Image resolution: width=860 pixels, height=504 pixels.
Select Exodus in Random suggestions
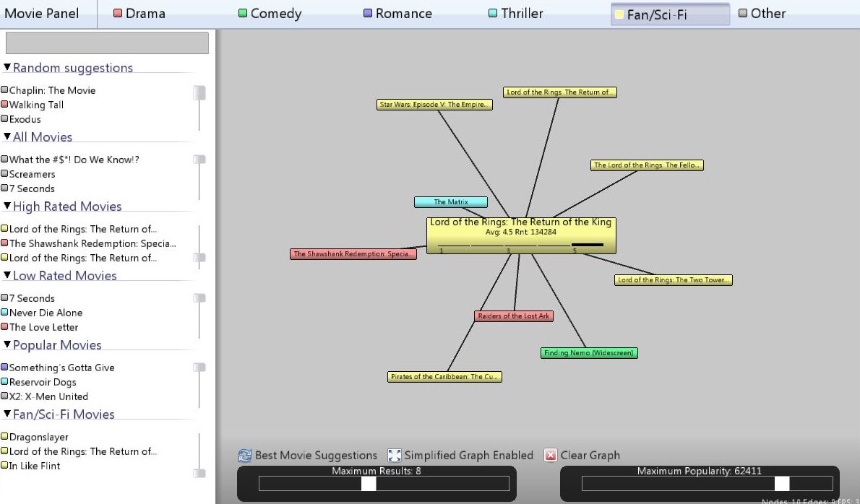point(21,119)
